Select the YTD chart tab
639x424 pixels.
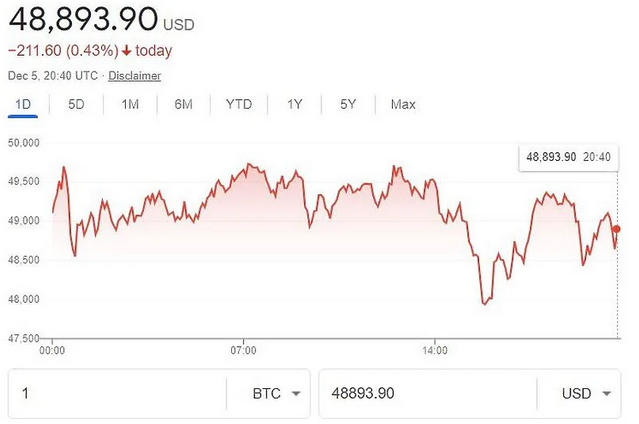(x=239, y=104)
